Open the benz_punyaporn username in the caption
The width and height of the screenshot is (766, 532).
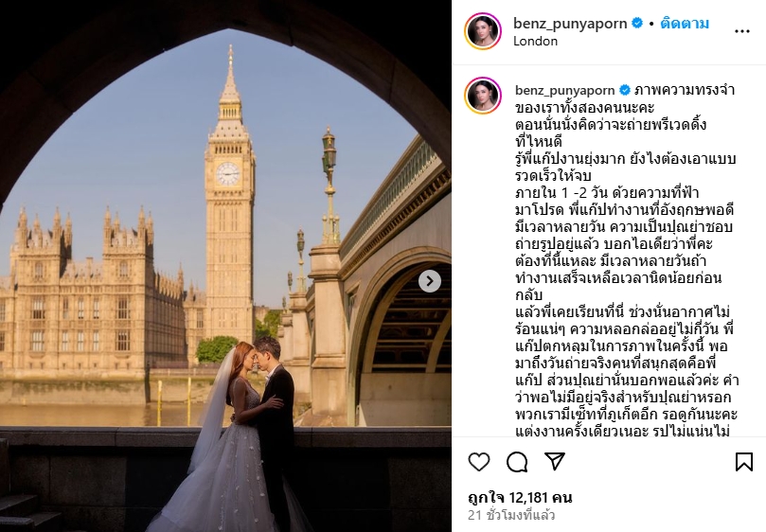[x=564, y=90]
